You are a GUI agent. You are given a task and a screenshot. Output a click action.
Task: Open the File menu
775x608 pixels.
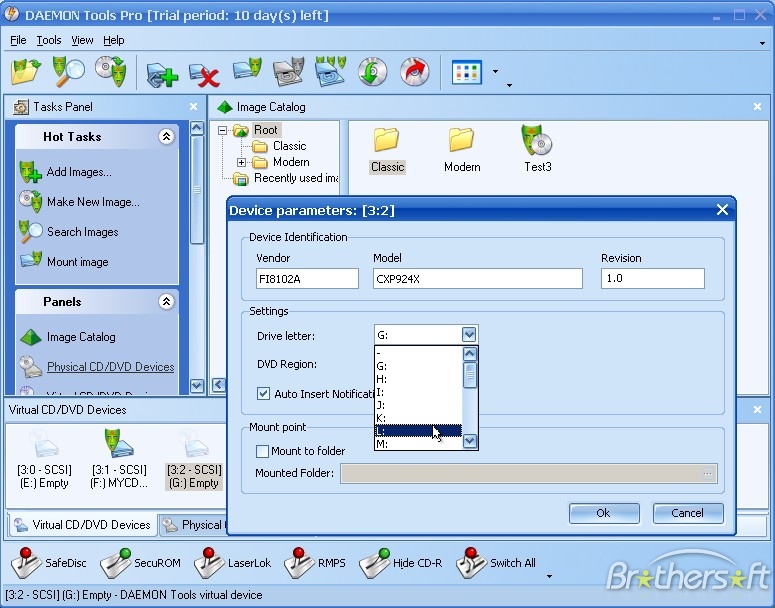(18, 40)
